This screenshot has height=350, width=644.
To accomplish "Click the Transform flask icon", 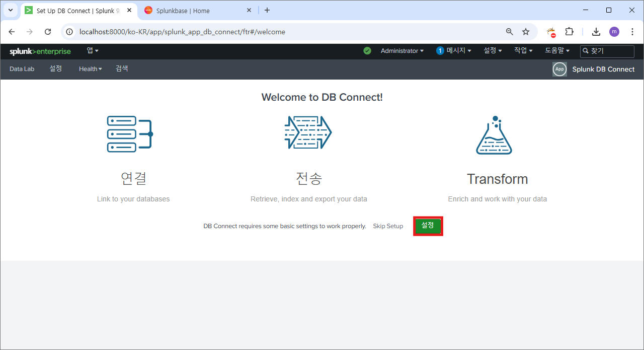I will pyautogui.click(x=494, y=135).
